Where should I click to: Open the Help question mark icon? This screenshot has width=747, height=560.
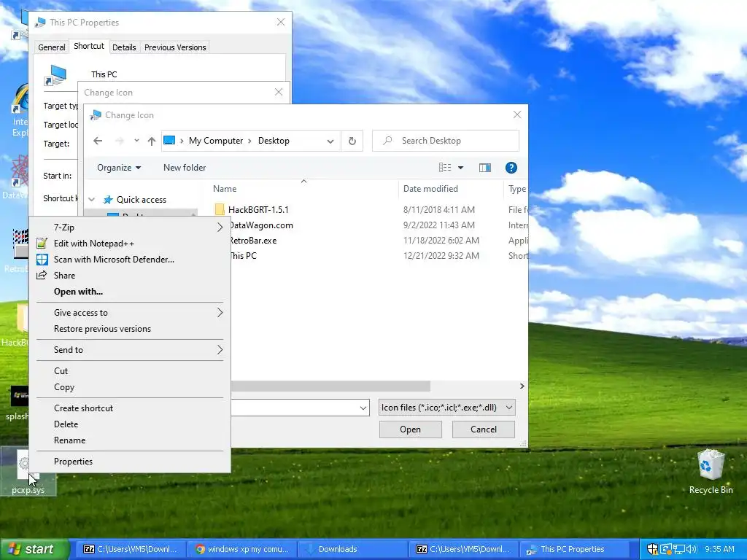(x=511, y=168)
